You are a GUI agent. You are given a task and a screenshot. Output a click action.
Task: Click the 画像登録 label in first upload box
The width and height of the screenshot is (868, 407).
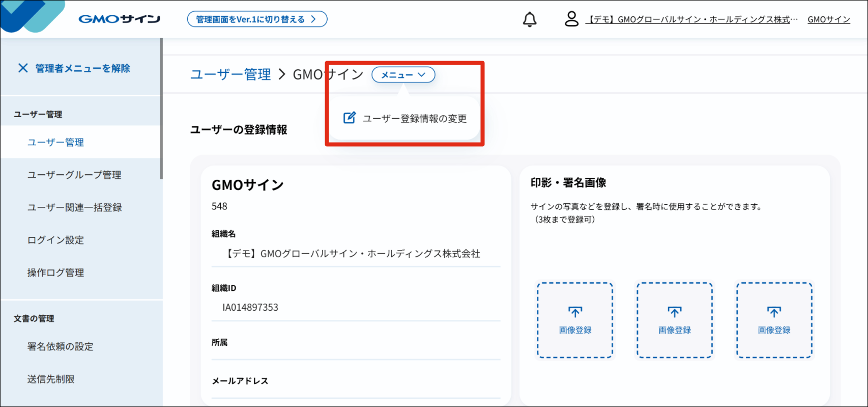pyautogui.click(x=575, y=330)
